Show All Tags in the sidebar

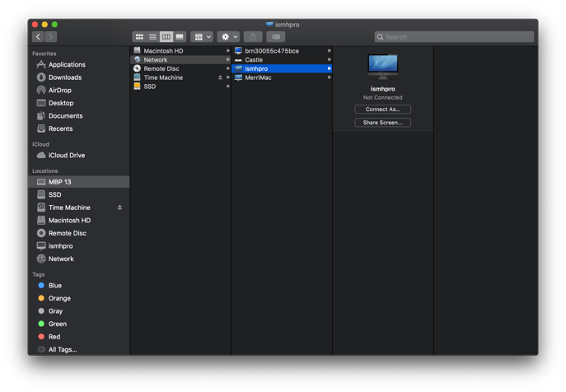(x=78, y=349)
